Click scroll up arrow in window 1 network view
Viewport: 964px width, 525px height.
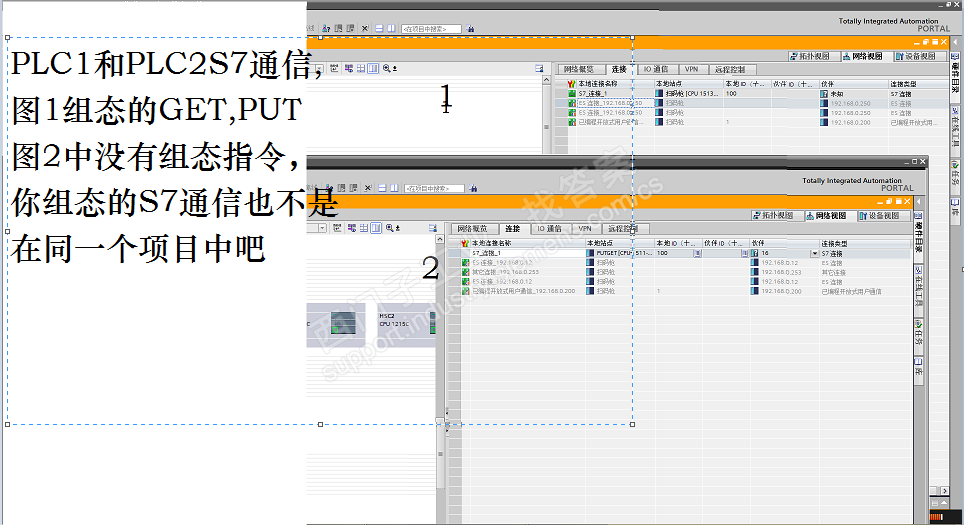547,80
